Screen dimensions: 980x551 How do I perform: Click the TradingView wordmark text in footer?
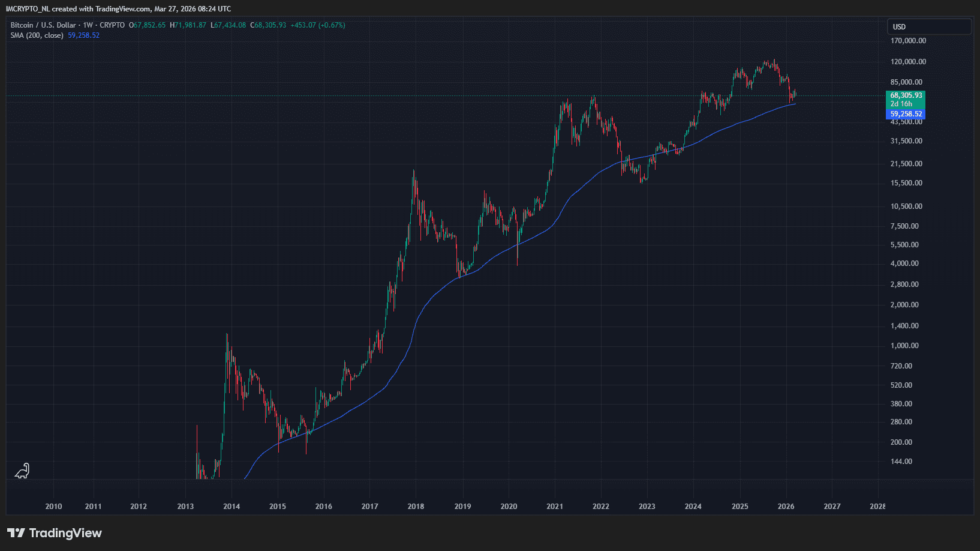(x=65, y=533)
